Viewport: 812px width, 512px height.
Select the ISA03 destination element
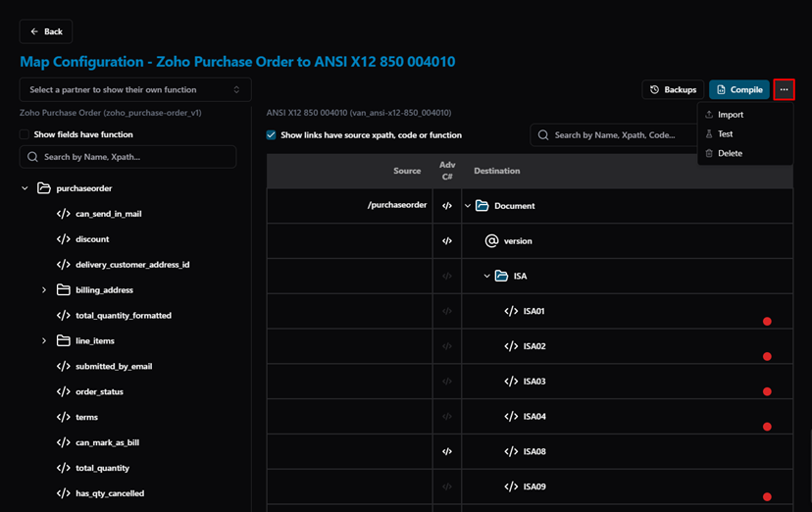534,382
